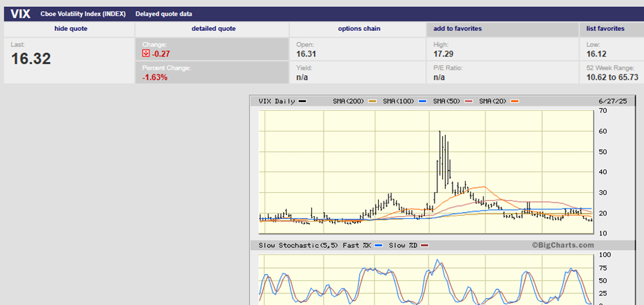Click 'add to favorites'
The width and height of the screenshot is (644, 305).
(457, 29)
